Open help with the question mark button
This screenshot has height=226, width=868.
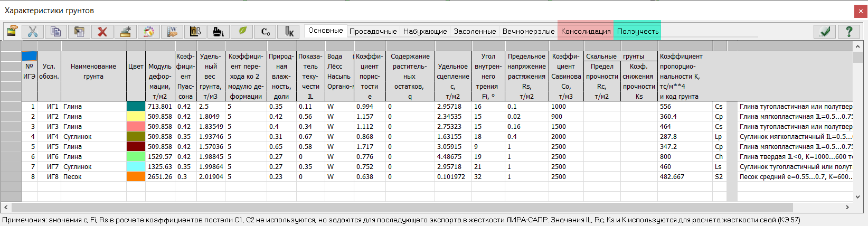pos(849,32)
